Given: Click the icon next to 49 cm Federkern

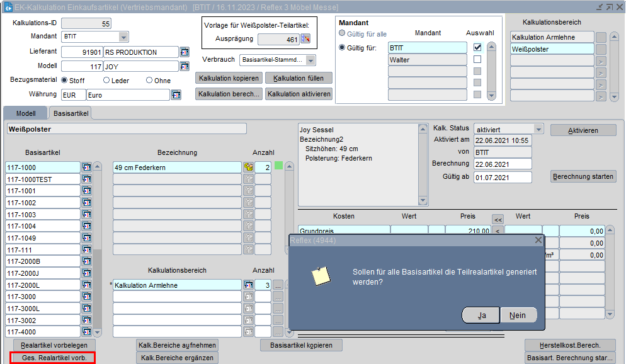Looking at the screenshot, I should (x=249, y=168).
